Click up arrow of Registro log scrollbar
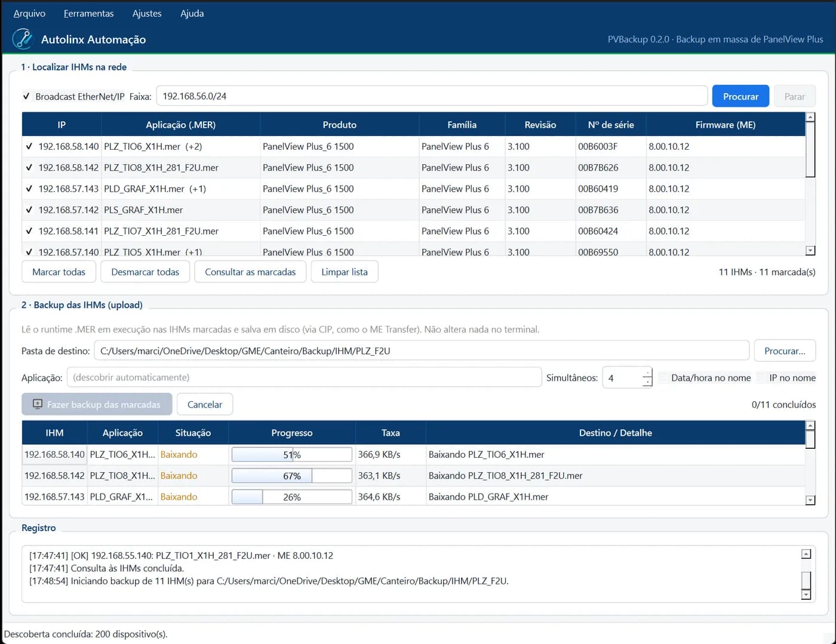The height and width of the screenshot is (644, 836). (x=806, y=554)
